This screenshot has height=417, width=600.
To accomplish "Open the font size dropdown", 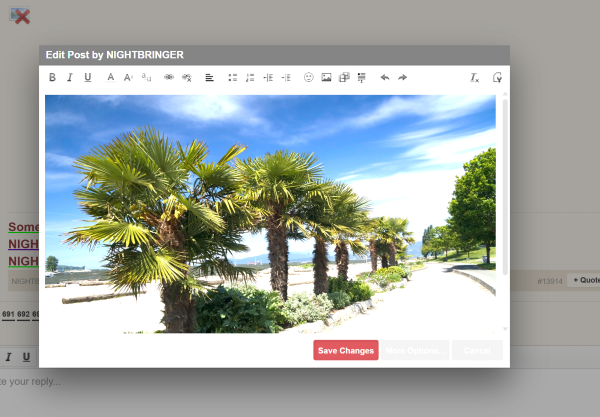I will click(x=128, y=77).
